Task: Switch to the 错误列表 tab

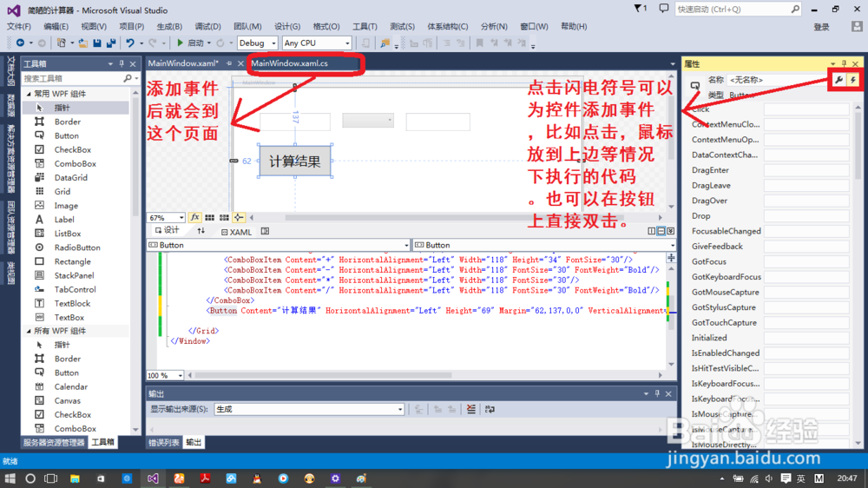Action: (164, 442)
